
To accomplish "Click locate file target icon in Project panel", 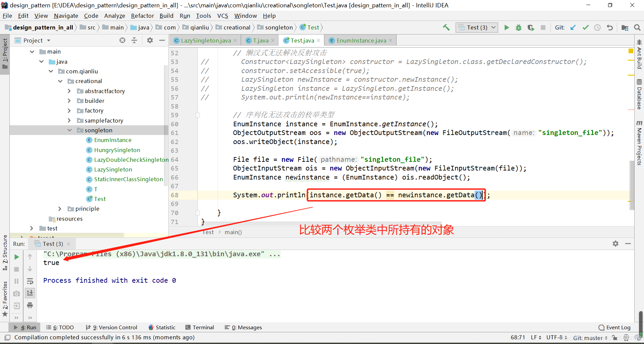I will click(x=122, y=40).
